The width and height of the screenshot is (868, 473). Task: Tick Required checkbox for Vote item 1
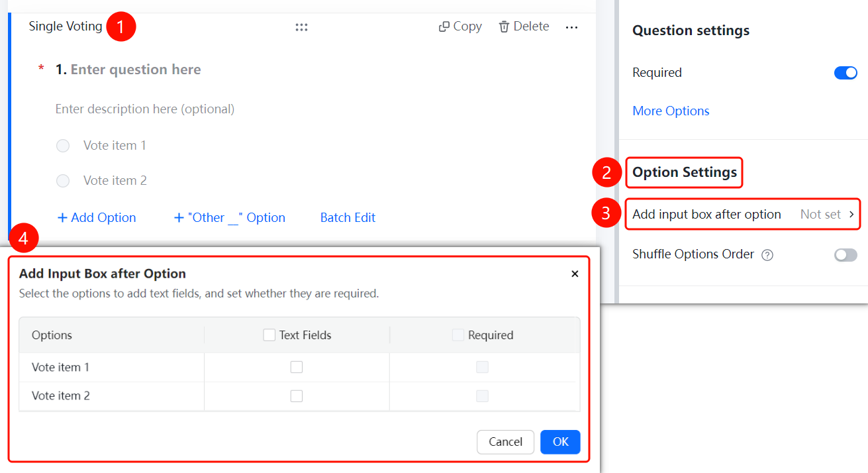tap(483, 367)
